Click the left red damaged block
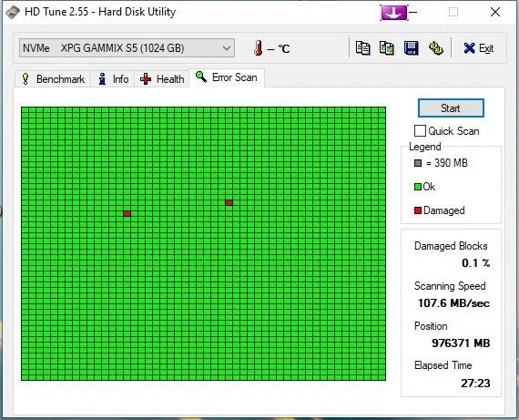The image size is (519, 420). (x=127, y=213)
